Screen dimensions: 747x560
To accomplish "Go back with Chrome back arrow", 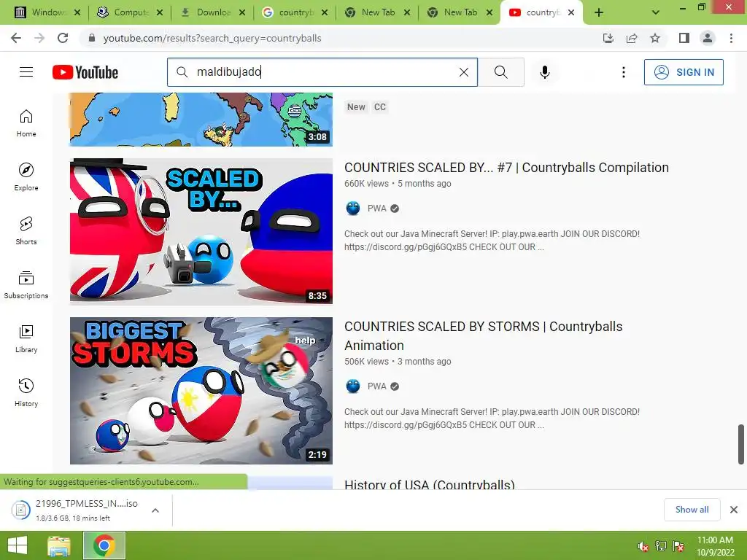I will (16, 38).
